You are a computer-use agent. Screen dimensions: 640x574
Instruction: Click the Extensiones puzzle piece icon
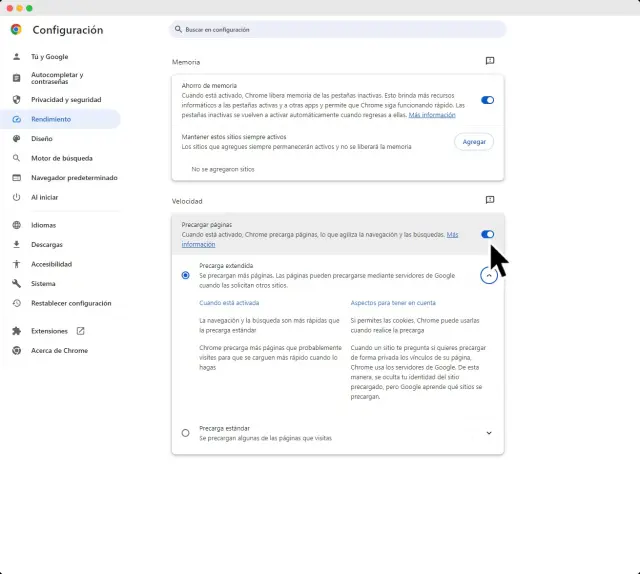(x=17, y=331)
